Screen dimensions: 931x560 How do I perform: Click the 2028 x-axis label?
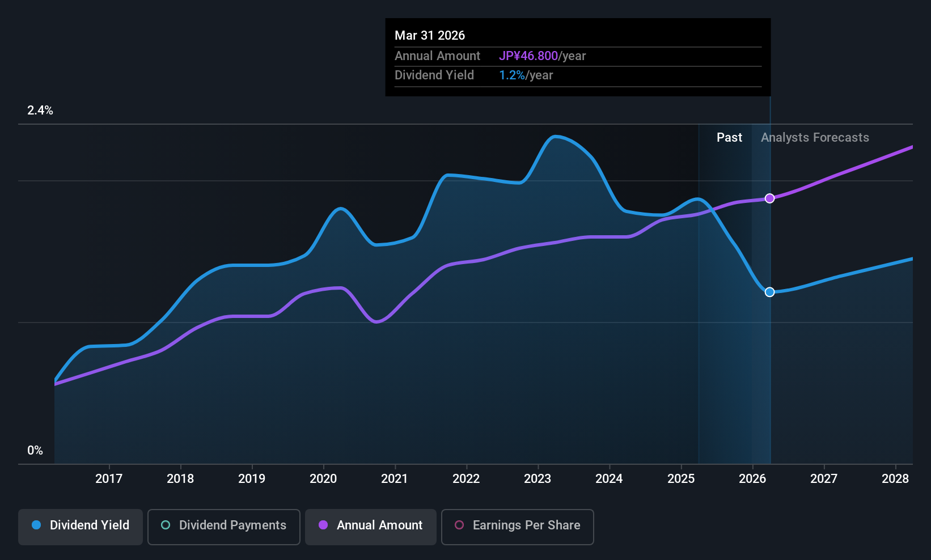pos(895,479)
